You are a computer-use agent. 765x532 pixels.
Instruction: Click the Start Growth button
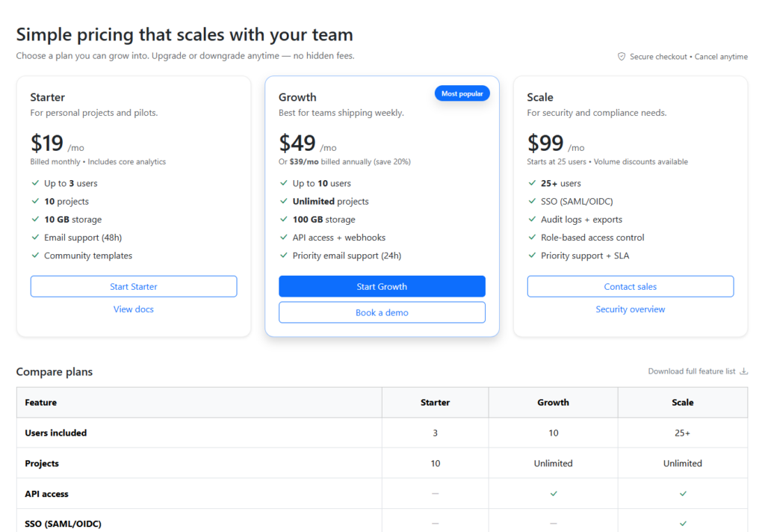coord(382,287)
